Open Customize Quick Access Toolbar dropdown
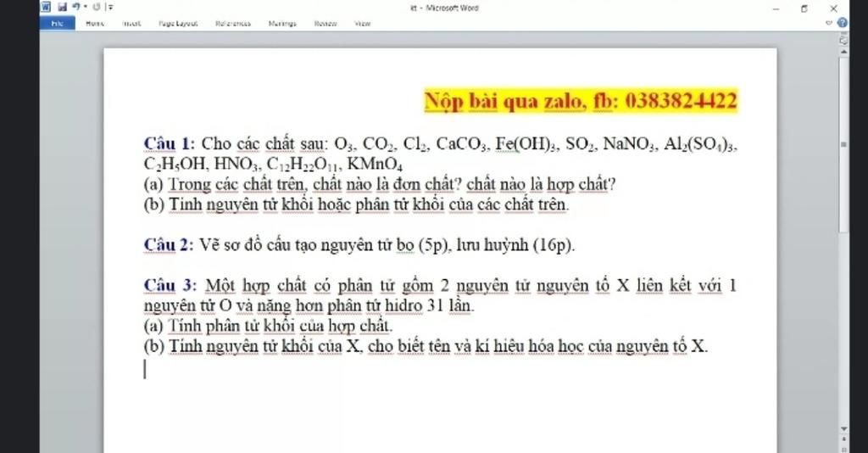868x453 pixels. click(110, 7)
